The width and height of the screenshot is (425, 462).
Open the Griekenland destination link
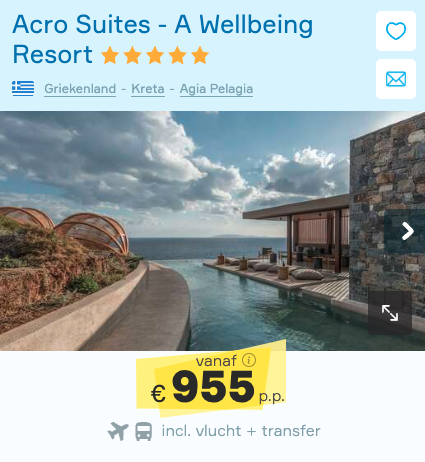point(80,89)
